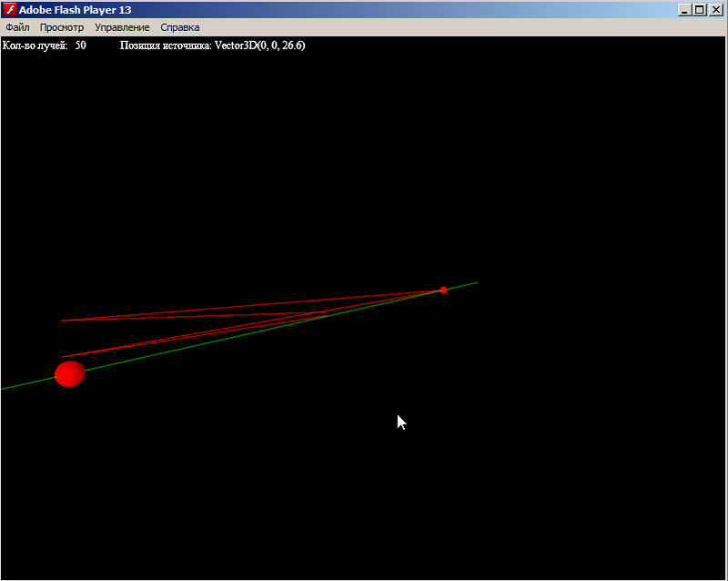
Task: Open the Управление menu
Action: tap(122, 27)
